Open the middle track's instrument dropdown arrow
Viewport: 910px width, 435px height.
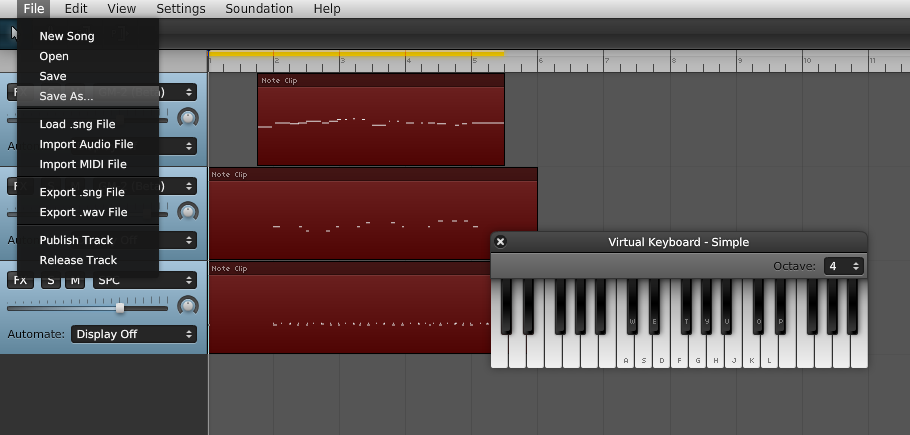(x=189, y=186)
